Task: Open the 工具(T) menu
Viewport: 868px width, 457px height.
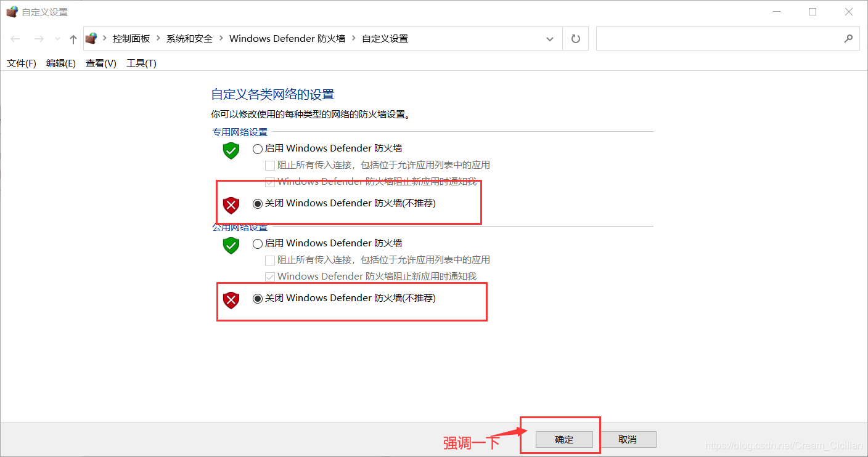Action: coord(141,63)
